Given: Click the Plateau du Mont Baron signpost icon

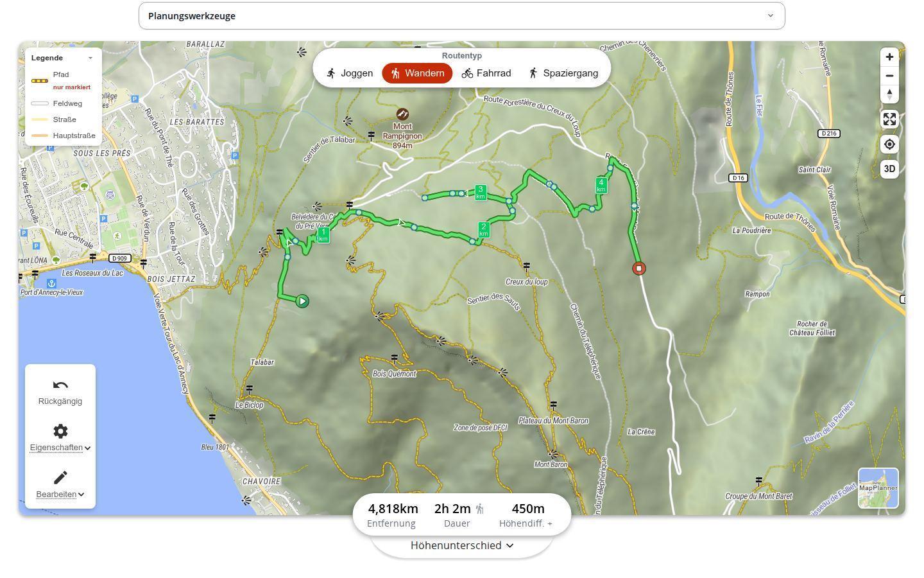Looking at the screenshot, I should pos(553,405).
